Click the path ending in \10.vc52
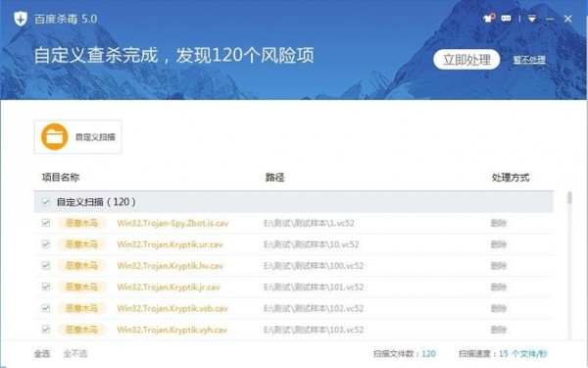 [312, 244]
